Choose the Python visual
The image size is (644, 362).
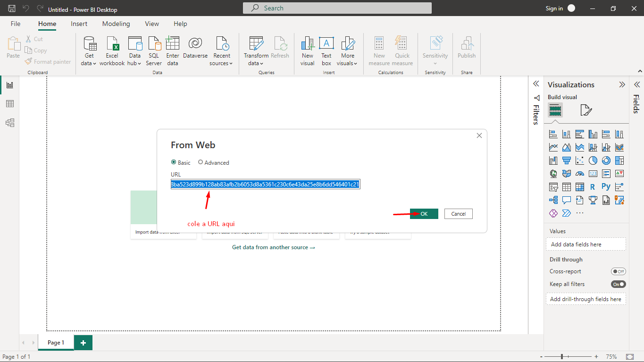point(606,187)
